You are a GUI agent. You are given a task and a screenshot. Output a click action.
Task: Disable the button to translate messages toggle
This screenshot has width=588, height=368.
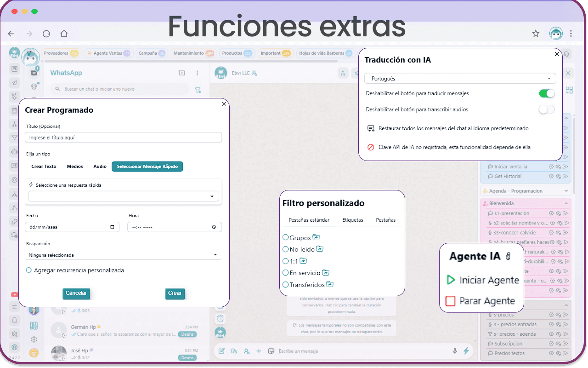pos(546,93)
